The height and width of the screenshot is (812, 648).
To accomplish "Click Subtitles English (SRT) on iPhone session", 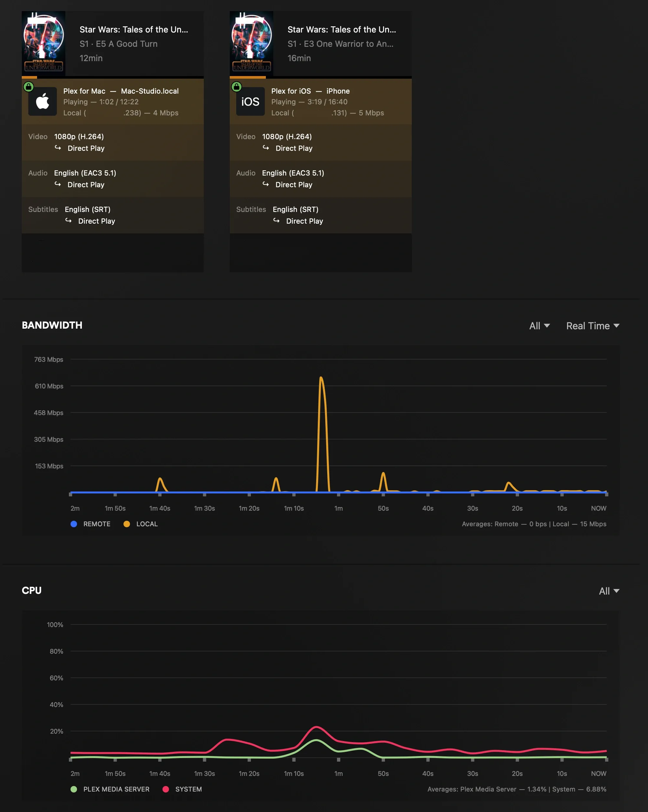I will [295, 209].
